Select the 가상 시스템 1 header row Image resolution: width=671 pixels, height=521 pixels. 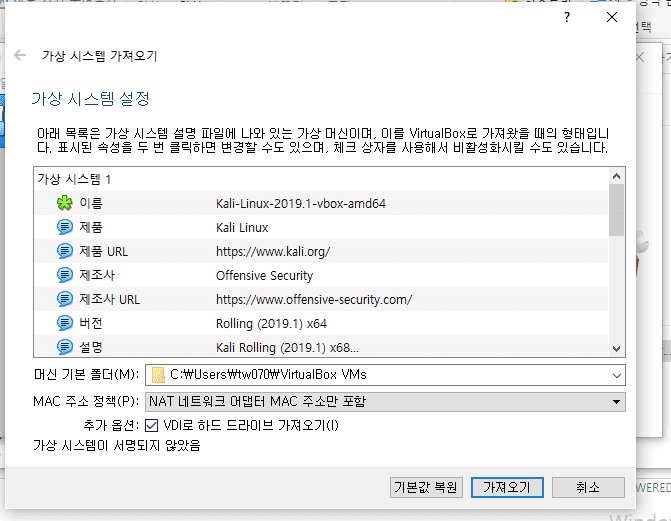coord(321,179)
